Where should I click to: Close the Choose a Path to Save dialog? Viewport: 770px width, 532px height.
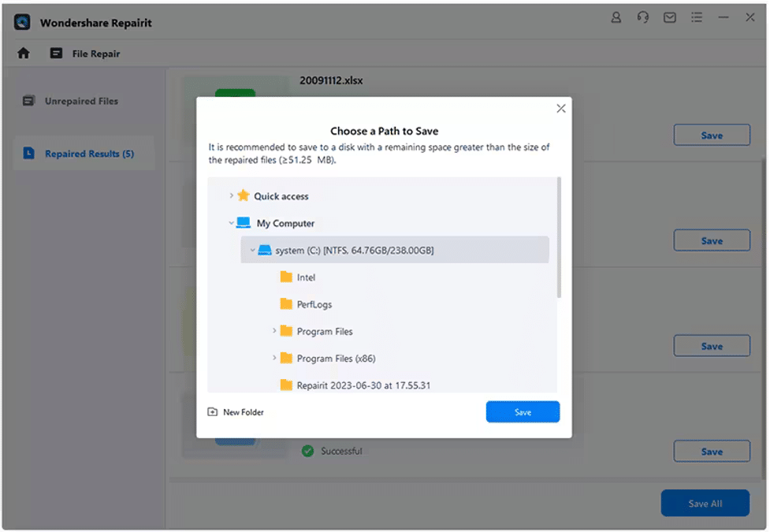561,109
